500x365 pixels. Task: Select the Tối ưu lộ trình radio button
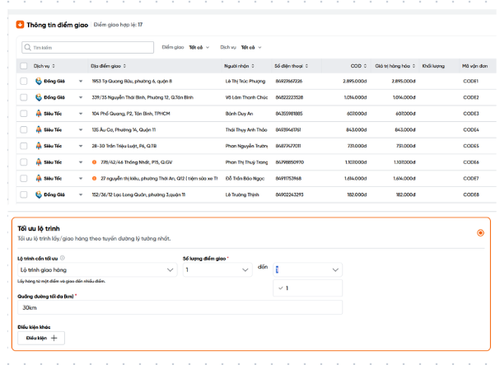[480, 233]
